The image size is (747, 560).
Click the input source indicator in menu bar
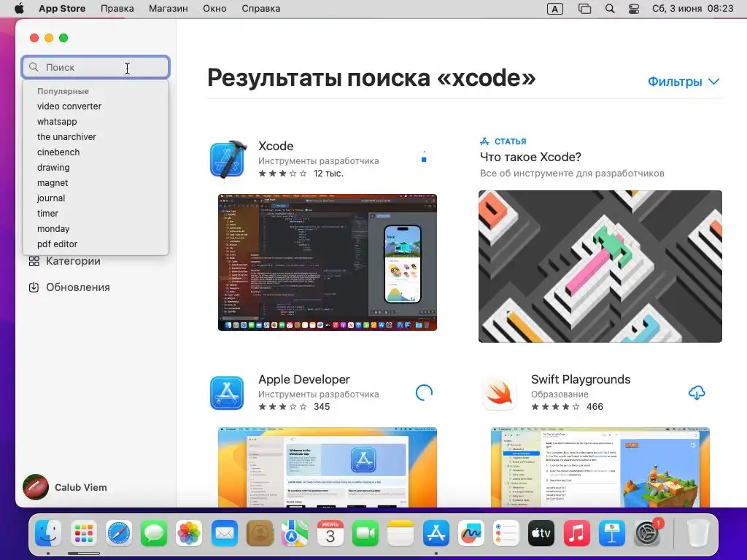555,9
